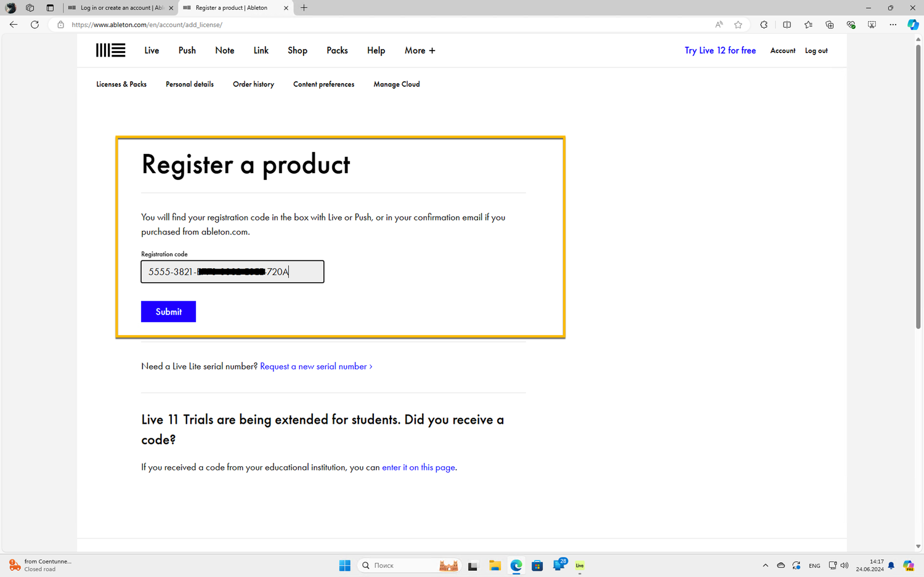924x577 pixels.
Task: Open a new browser tab
Action: pos(304,8)
